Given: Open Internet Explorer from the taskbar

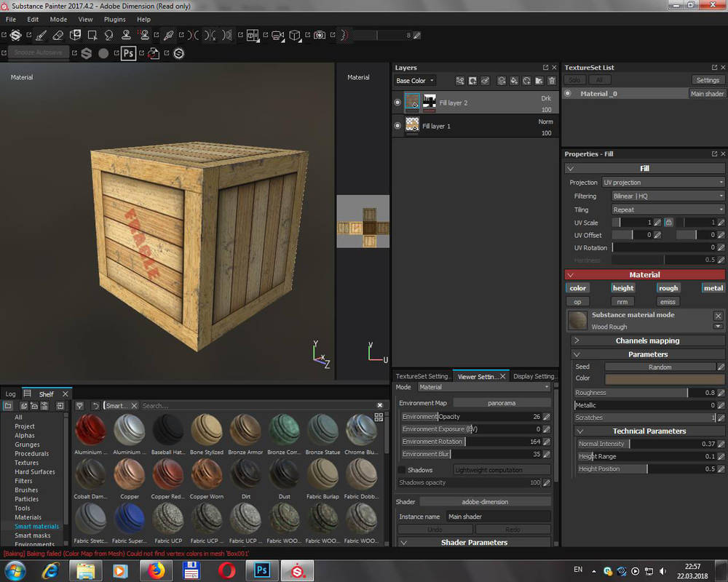Looking at the screenshot, I should [x=51, y=570].
